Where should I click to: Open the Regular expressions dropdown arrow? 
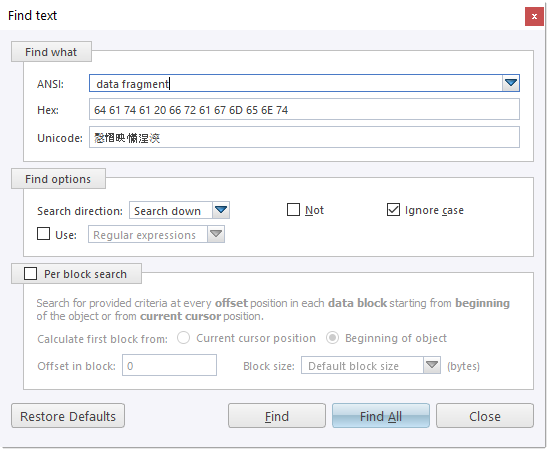[216, 234]
